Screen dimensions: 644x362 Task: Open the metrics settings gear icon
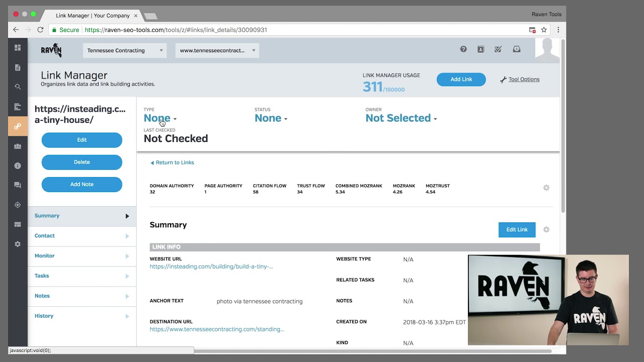546,188
